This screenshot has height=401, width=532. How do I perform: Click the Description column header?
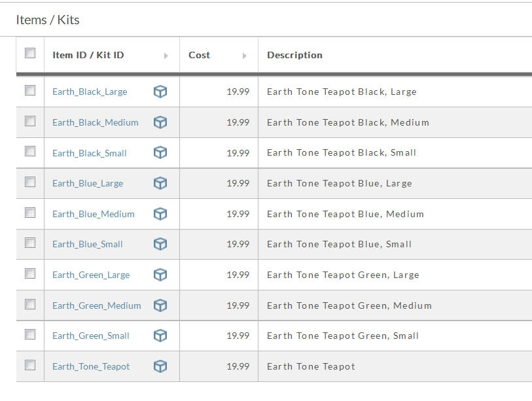coord(294,55)
